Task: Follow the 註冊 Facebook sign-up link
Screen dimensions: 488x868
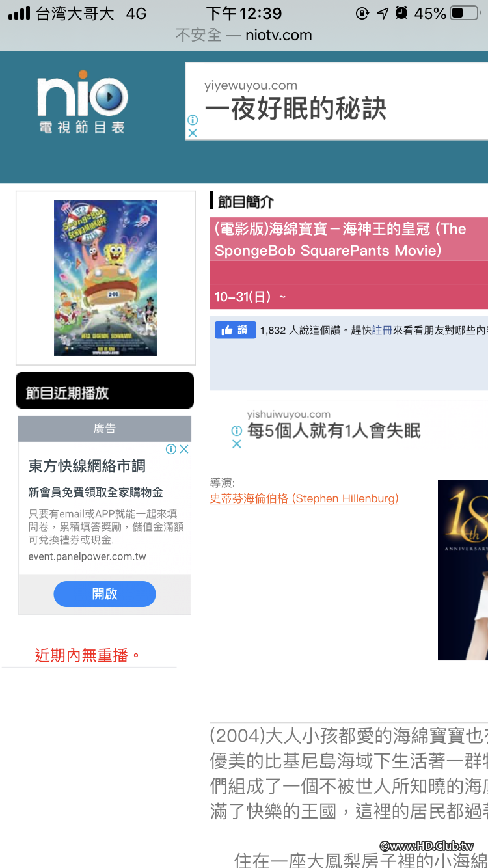Action: point(382,331)
